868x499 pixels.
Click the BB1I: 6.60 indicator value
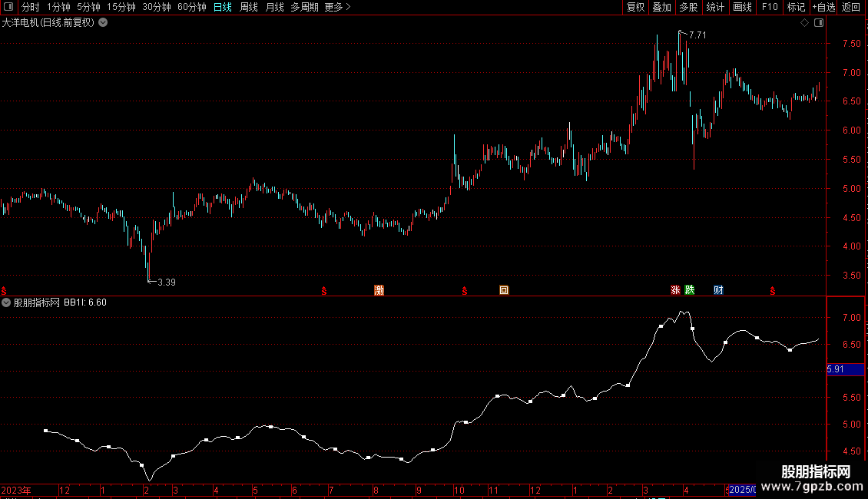click(x=85, y=302)
